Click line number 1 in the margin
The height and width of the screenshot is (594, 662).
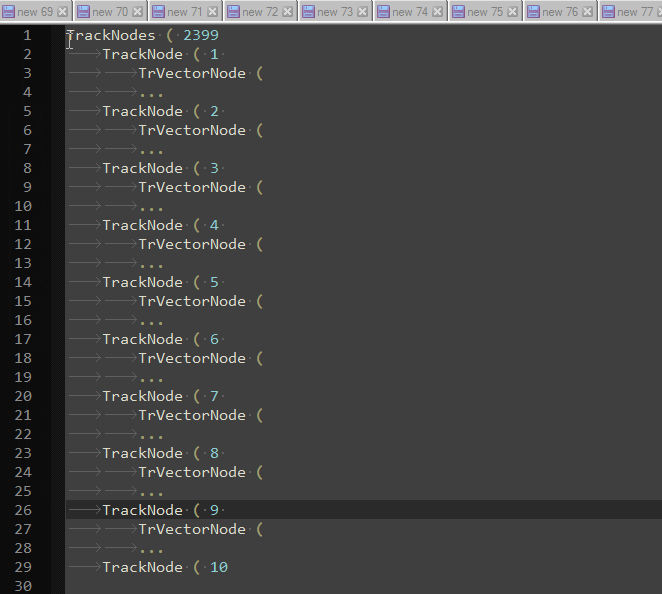point(27,35)
